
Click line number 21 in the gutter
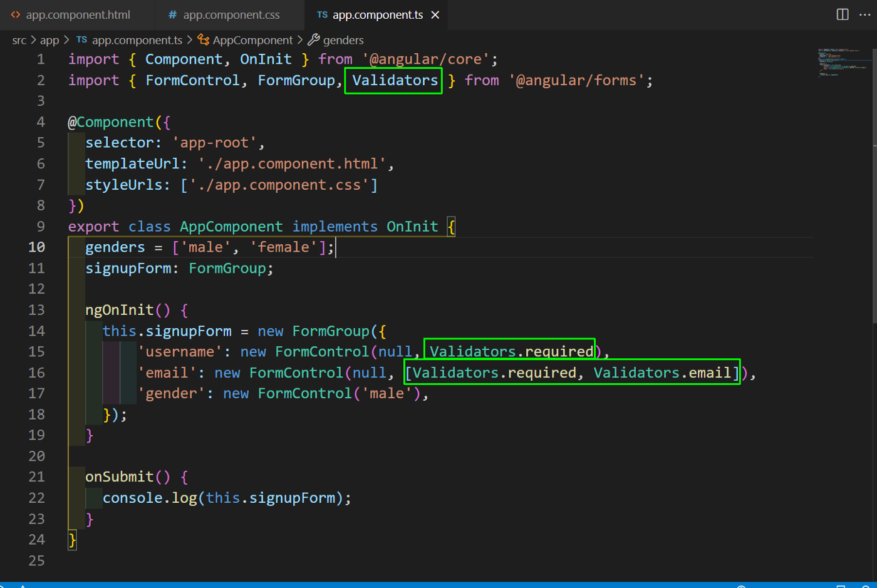tap(37, 477)
